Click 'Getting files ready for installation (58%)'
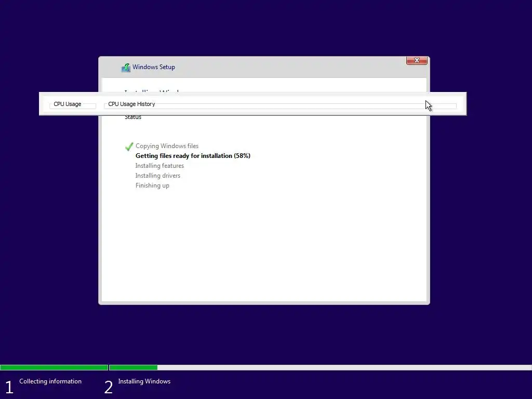 point(193,156)
